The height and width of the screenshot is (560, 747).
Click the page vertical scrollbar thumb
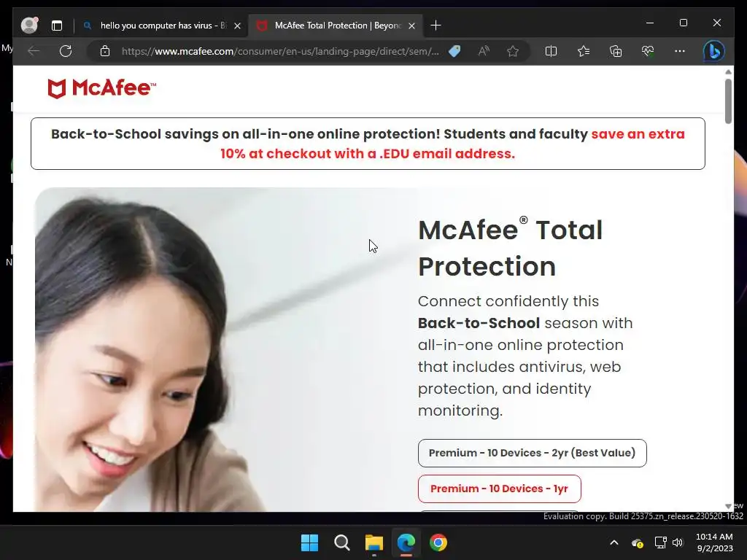728,101
